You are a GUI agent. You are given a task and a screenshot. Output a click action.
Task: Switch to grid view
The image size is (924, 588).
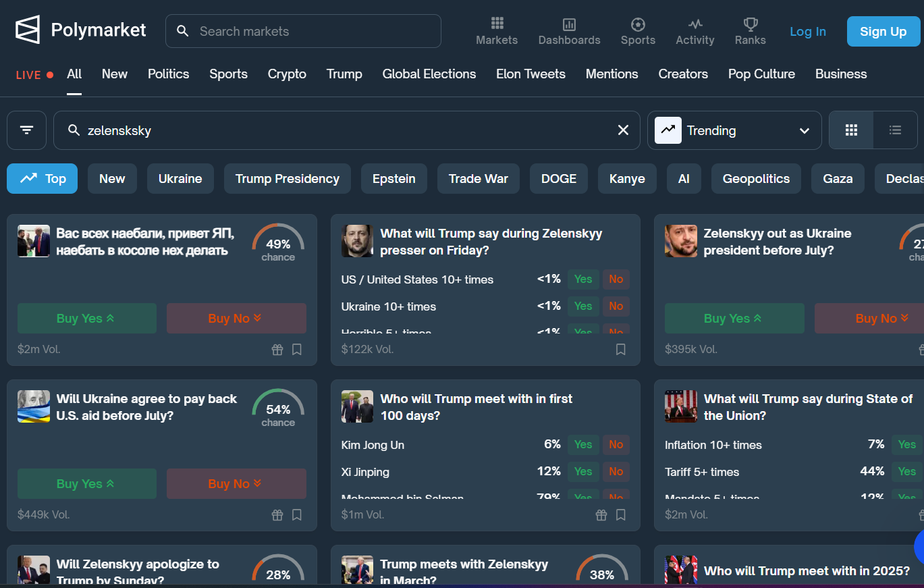tap(851, 130)
